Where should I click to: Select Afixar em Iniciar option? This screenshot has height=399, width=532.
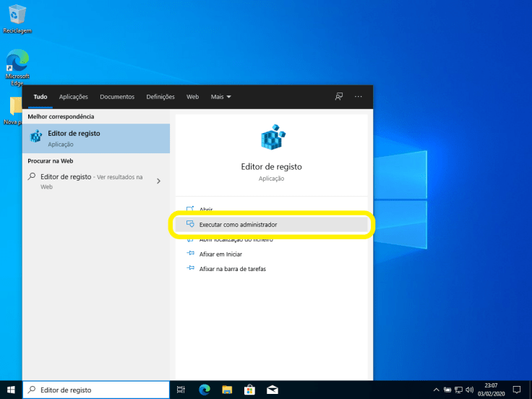(x=220, y=254)
